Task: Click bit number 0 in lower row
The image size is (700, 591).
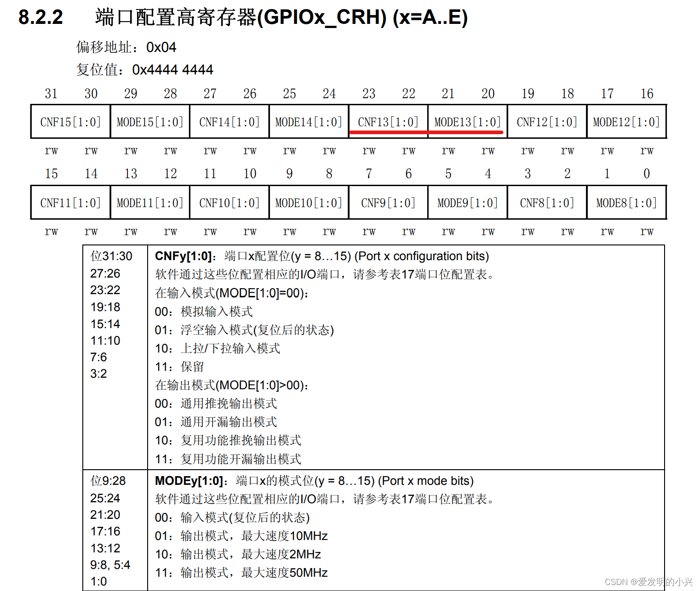Action: 647,174
